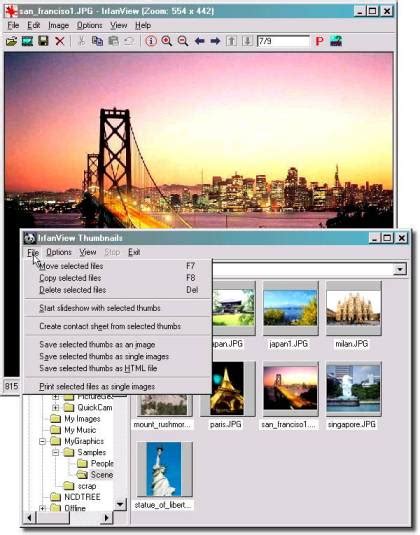
Task: Click the Zoom In magnifier icon
Action: (x=167, y=42)
